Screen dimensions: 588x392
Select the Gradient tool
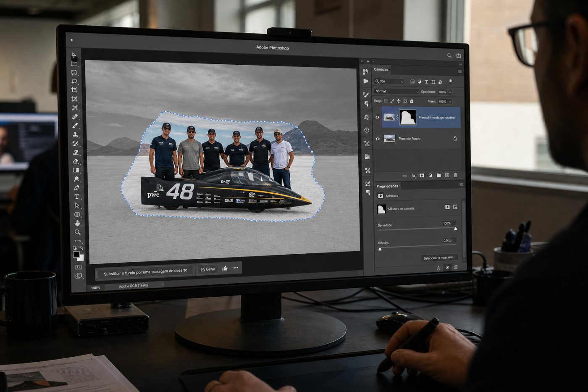click(x=76, y=170)
